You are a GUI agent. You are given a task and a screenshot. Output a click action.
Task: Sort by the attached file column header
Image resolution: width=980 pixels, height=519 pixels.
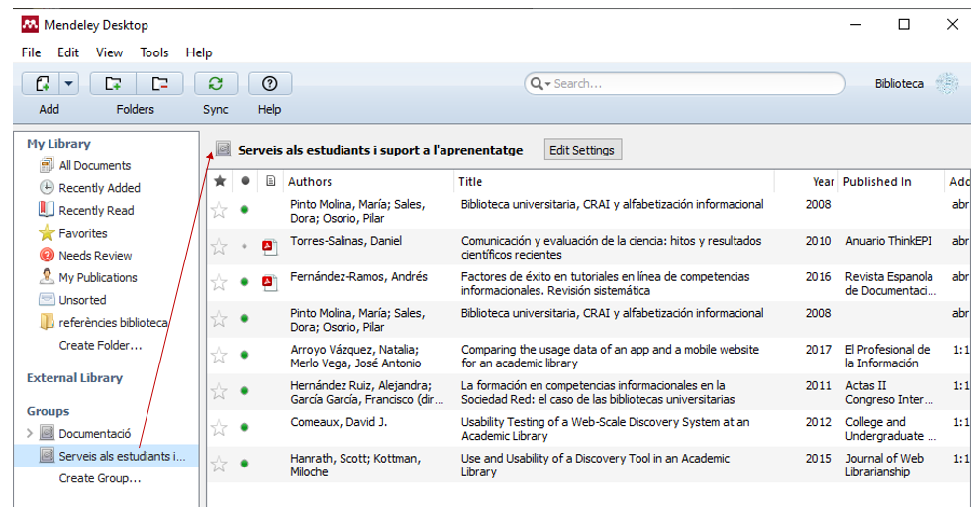(270, 181)
